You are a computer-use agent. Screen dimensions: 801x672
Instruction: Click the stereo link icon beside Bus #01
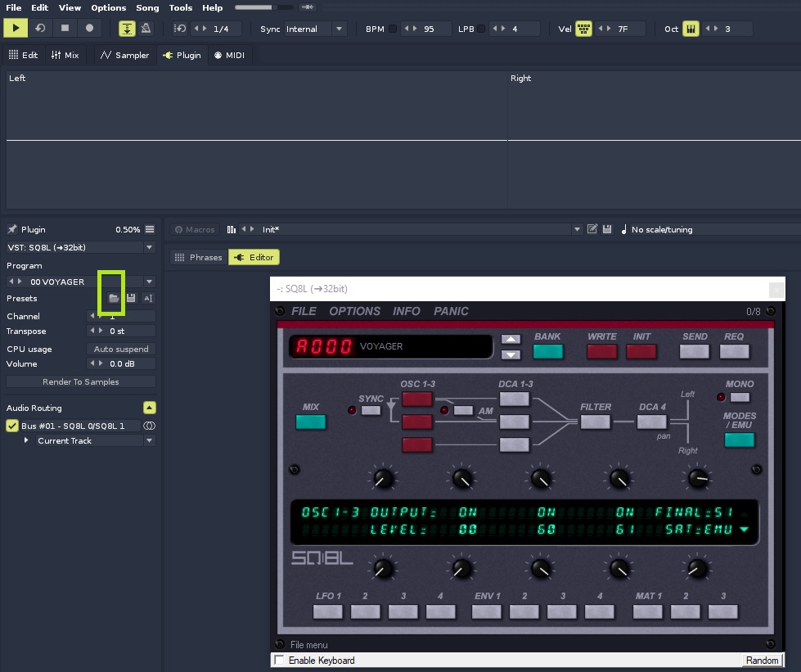(x=149, y=426)
